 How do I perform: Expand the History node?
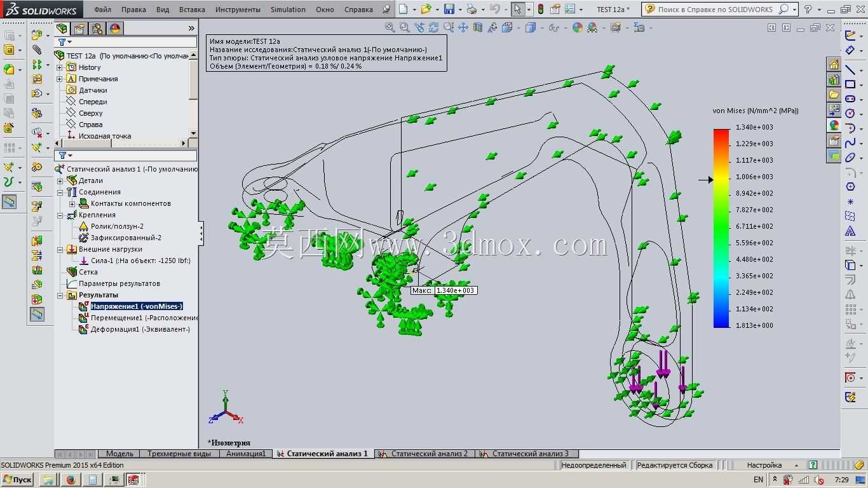60,67
